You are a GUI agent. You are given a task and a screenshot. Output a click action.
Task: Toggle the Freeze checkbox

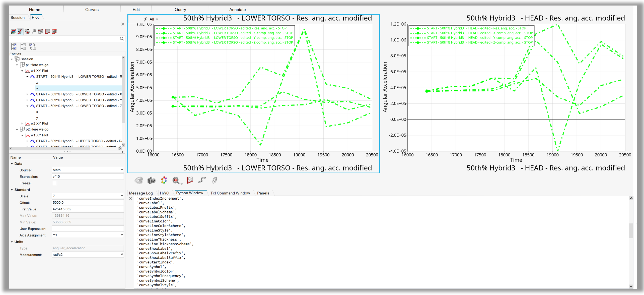pyautogui.click(x=55, y=183)
